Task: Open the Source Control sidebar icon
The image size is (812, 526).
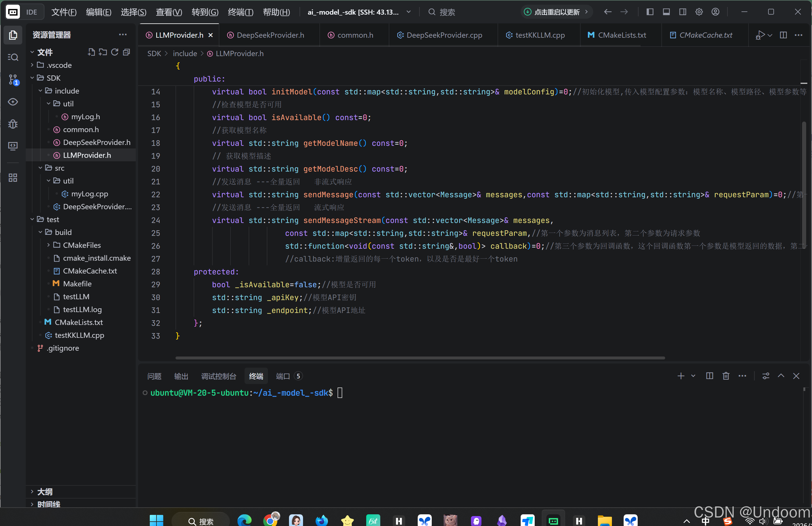Action: coord(13,79)
